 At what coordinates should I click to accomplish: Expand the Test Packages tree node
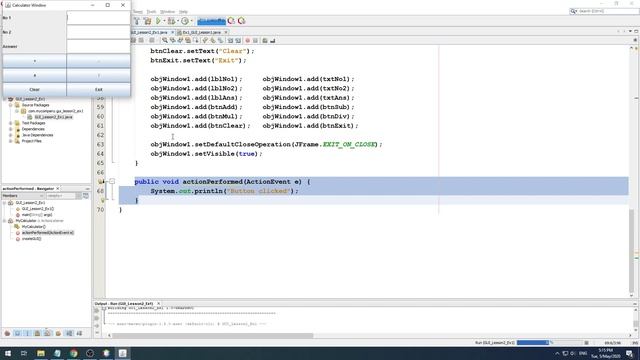click(11, 123)
